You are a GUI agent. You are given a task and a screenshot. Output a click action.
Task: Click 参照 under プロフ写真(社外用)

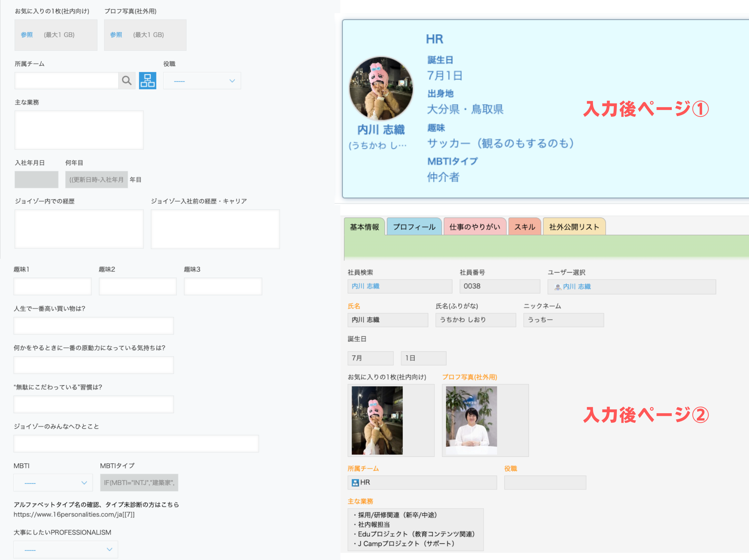[116, 35]
